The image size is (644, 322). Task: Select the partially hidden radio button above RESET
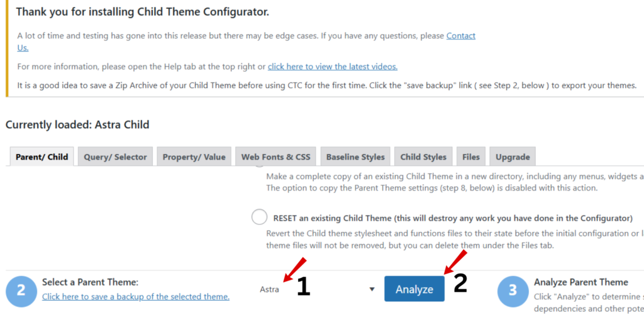[x=259, y=165]
